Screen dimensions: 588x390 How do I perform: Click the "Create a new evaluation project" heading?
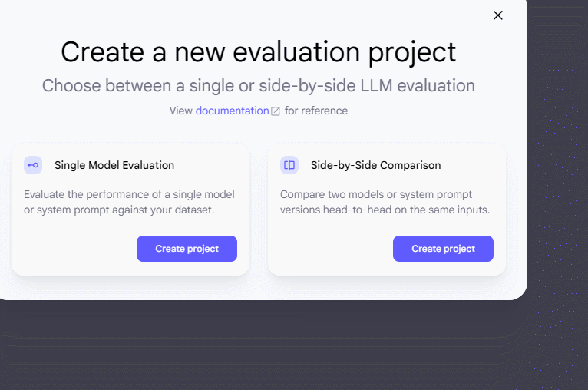click(259, 52)
